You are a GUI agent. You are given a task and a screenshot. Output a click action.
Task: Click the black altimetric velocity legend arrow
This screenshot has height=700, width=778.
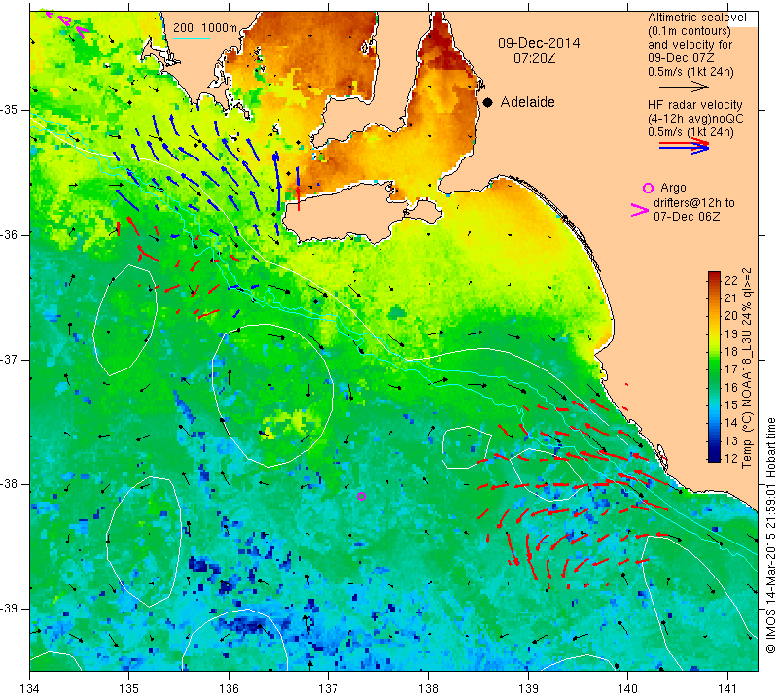tap(684, 87)
